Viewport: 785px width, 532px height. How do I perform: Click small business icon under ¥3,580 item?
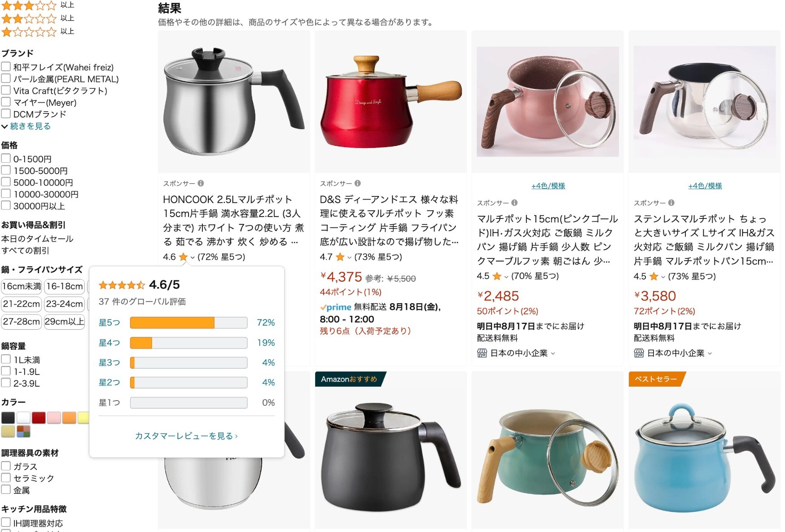[x=639, y=353]
